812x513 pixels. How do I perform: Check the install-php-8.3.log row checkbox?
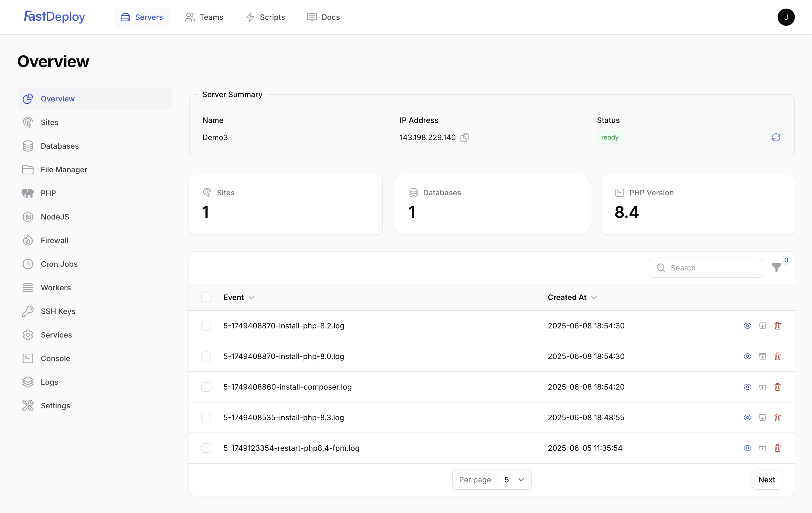[x=206, y=418]
